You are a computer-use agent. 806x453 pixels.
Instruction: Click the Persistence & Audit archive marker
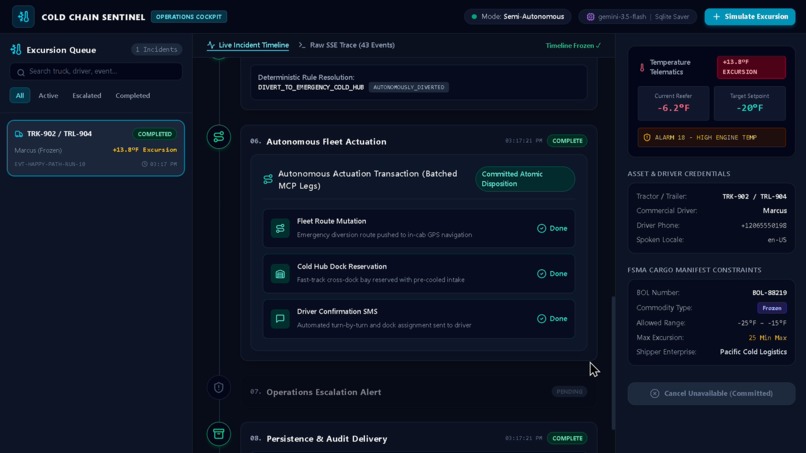point(218,434)
